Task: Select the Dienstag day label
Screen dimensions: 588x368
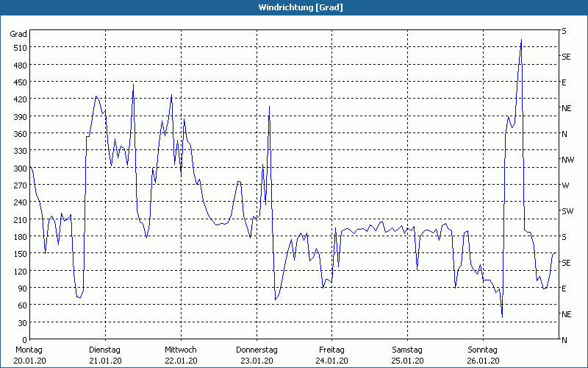Action: click(x=104, y=350)
